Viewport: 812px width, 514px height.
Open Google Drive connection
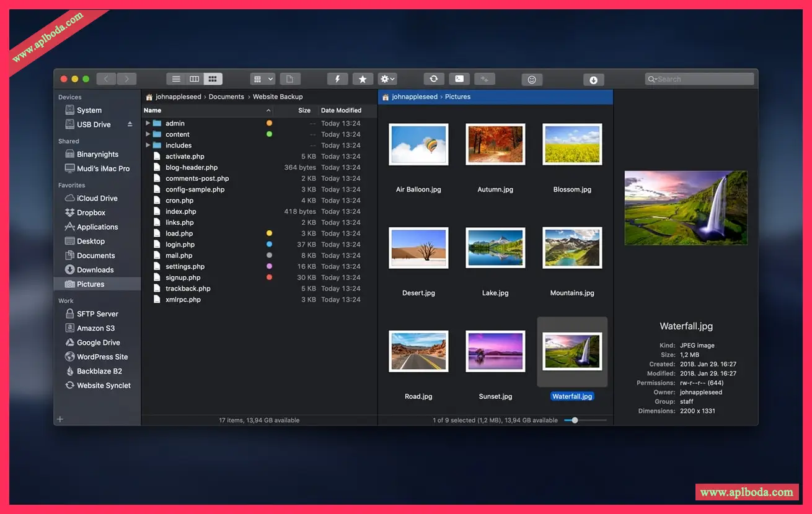(x=97, y=342)
